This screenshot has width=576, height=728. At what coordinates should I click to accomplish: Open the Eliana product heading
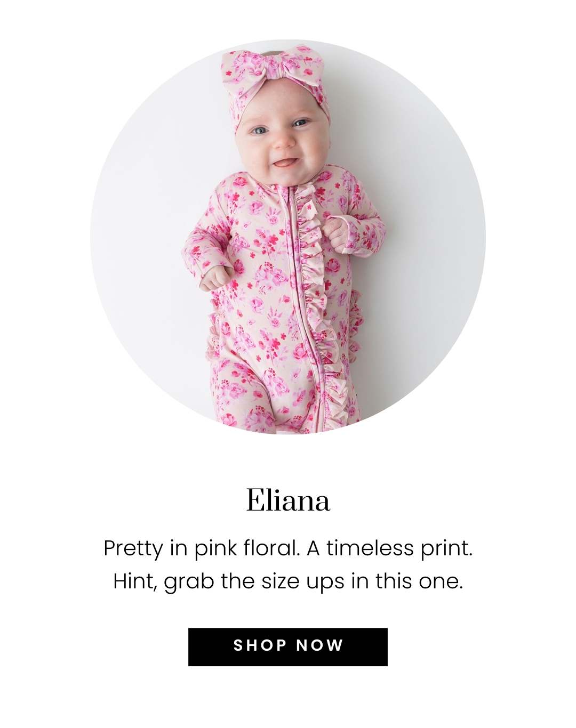click(288, 501)
